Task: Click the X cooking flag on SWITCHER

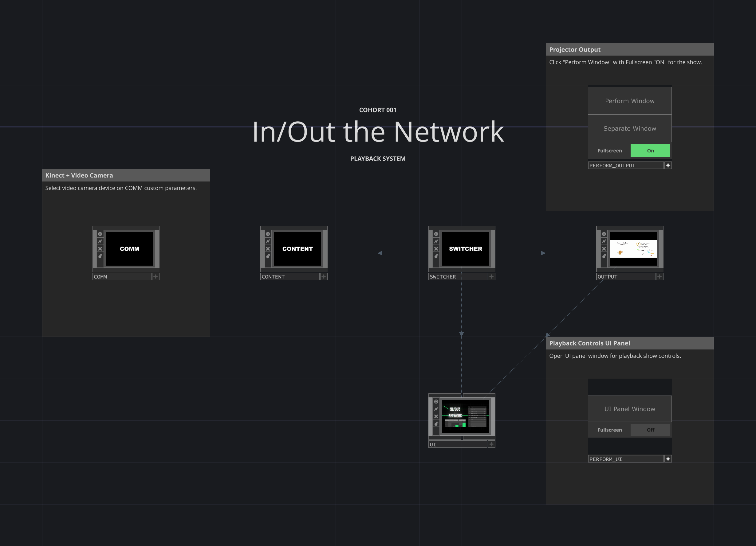Action: [x=436, y=249]
